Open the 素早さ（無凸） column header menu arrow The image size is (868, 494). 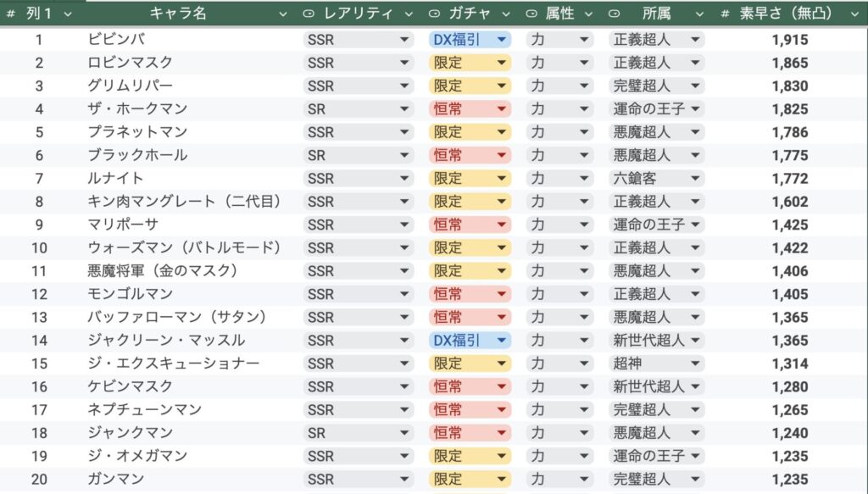pyautogui.click(x=851, y=14)
